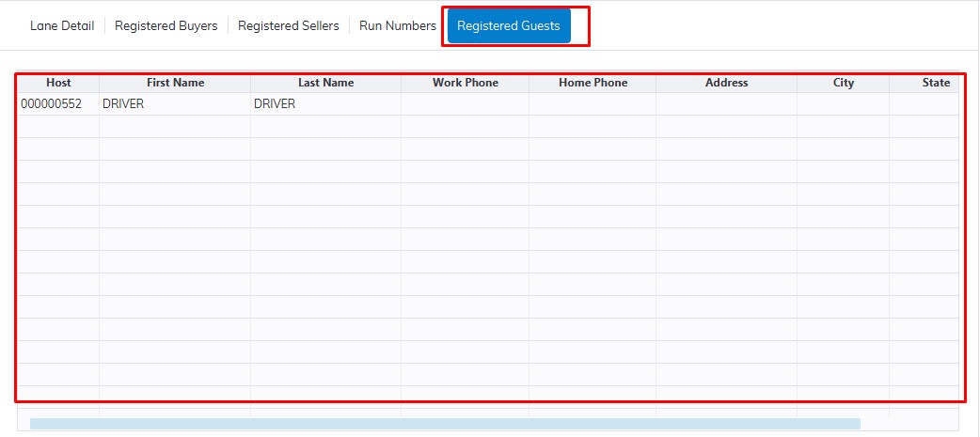
Task: Click the Address column header
Action: point(726,83)
